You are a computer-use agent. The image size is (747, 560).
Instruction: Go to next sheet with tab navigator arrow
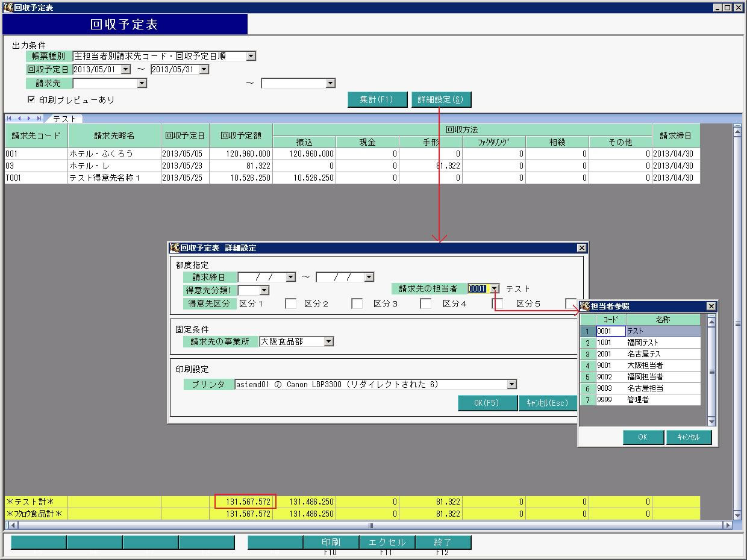(28, 119)
